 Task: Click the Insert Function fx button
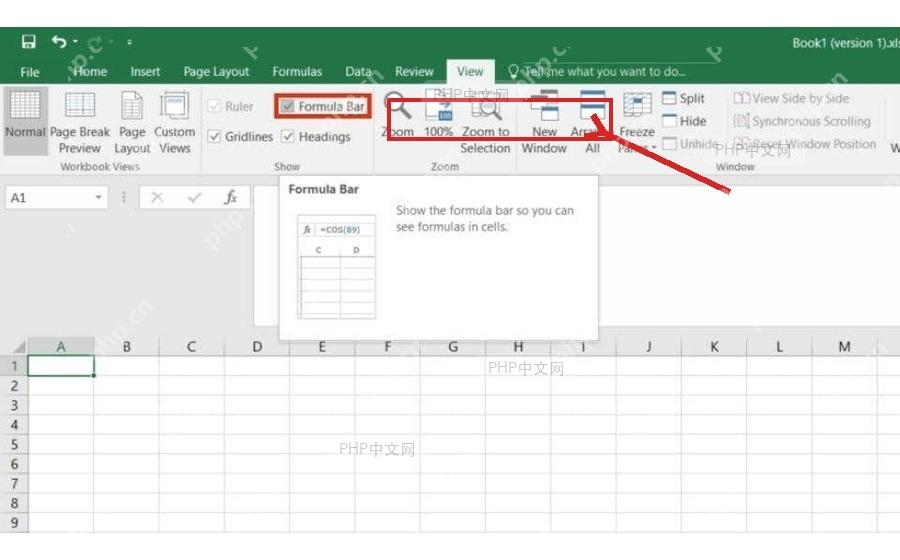point(231,198)
